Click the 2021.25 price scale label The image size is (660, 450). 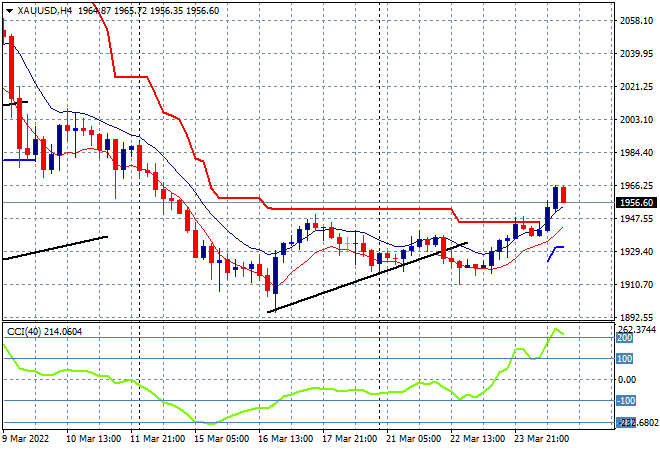(x=636, y=87)
